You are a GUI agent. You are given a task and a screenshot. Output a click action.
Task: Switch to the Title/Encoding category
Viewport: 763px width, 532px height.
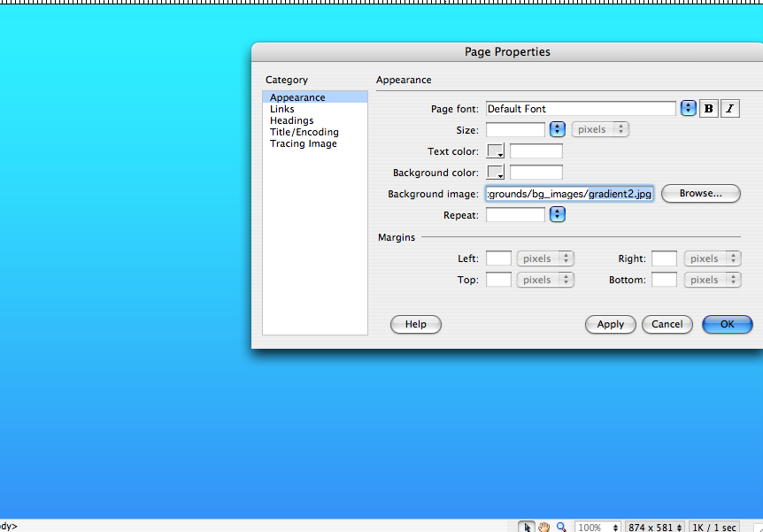tap(304, 132)
